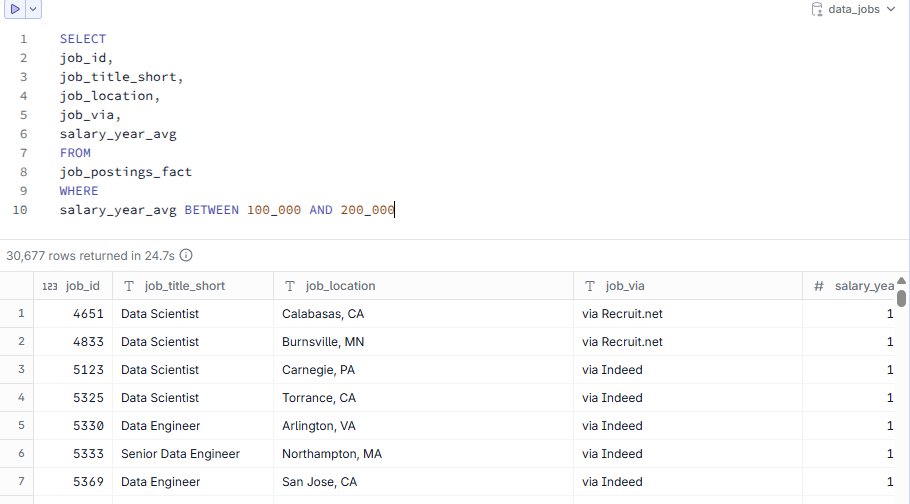Select the San Jose, CA location cell
The image size is (910, 504).
point(424,481)
